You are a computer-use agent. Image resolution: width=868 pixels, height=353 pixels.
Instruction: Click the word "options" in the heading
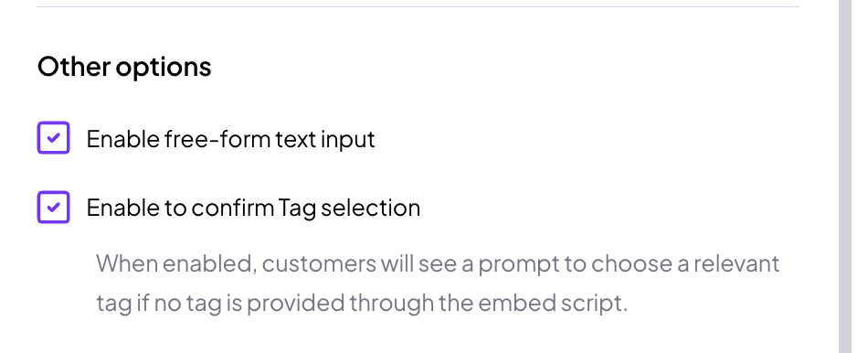pyautogui.click(x=164, y=68)
